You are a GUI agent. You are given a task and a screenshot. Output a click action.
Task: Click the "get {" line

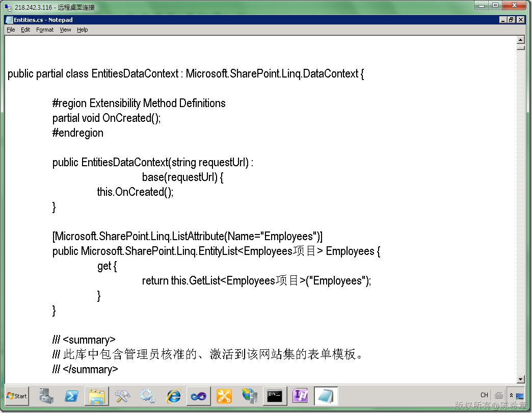(x=107, y=266)
